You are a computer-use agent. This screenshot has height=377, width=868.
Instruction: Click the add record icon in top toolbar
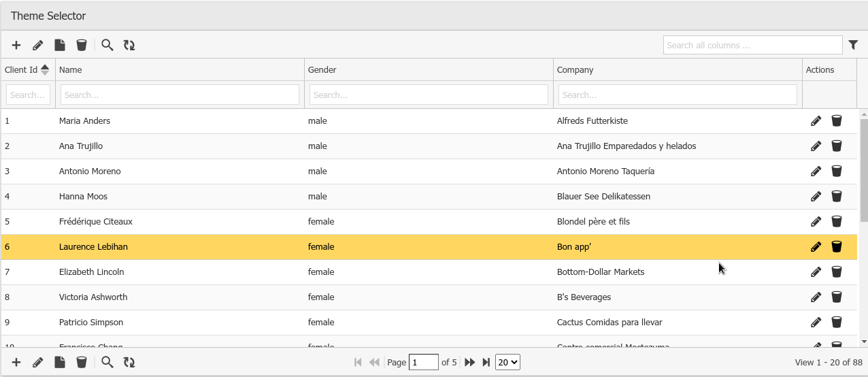pos(16,45)
